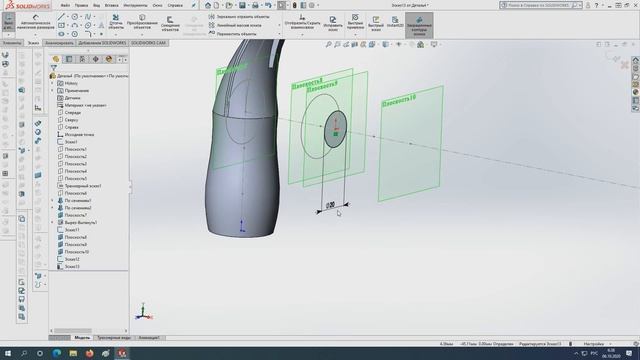
Task: Click Linear Sketch Pattern tool
Action: (236, 25)
